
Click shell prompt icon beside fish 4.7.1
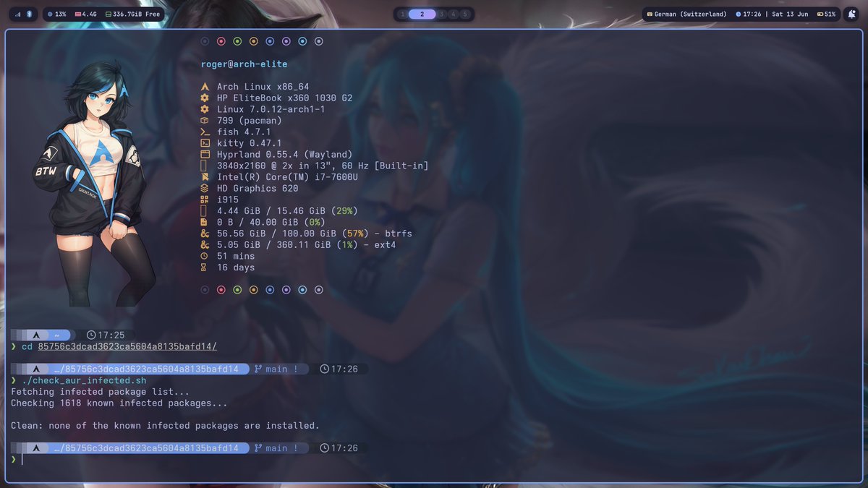tap(205, 132)
